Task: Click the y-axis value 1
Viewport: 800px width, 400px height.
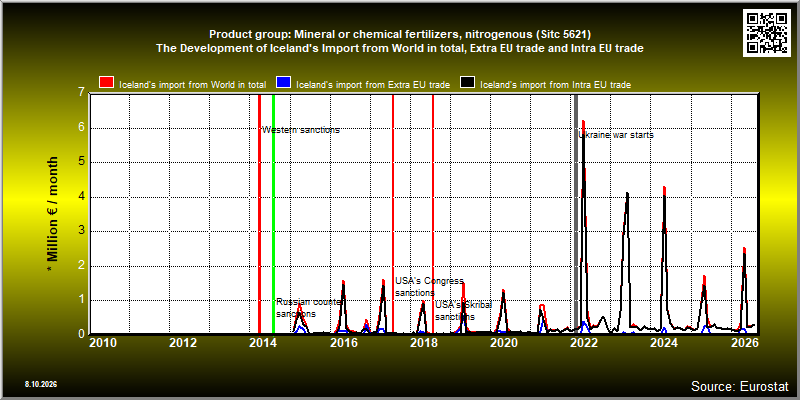Action: pyautogui.click(x=81, y=300)
